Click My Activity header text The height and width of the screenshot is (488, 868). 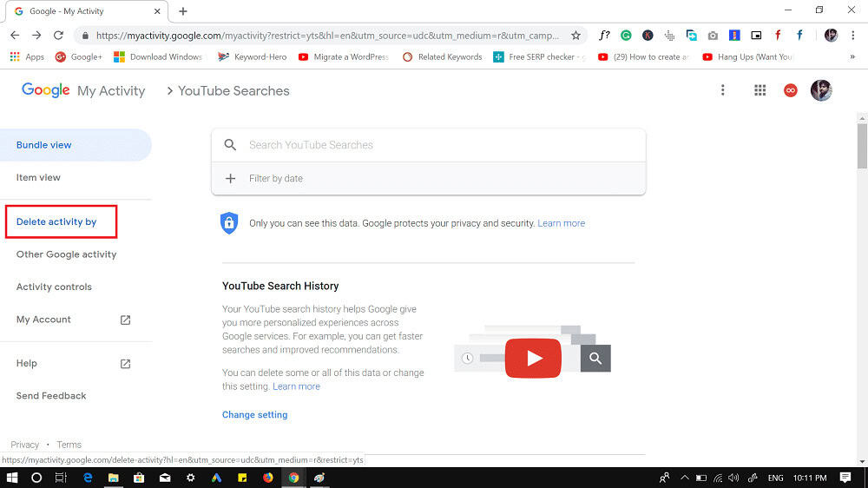[x=111, y=91]
